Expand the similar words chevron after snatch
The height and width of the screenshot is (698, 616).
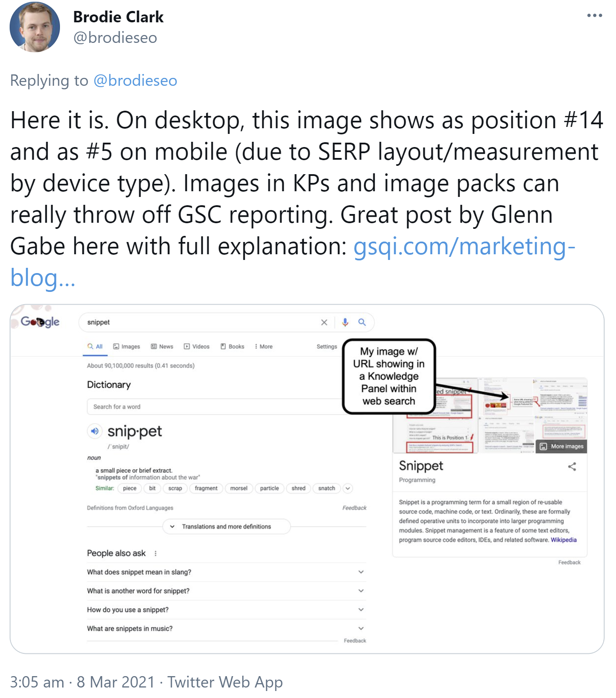[x=348, y=488]
